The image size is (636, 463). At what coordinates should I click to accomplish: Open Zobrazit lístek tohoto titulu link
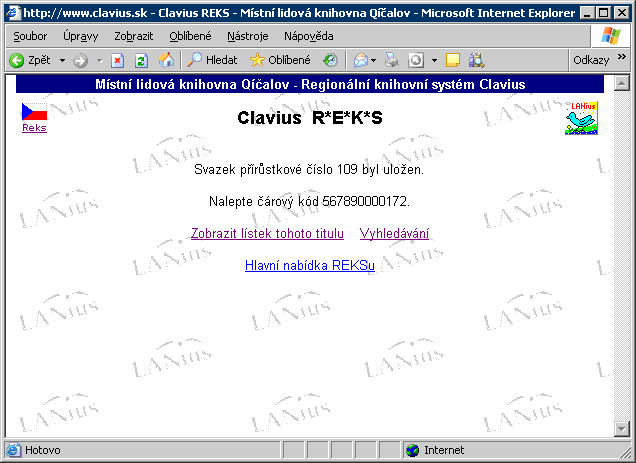[x=267, y=234]
